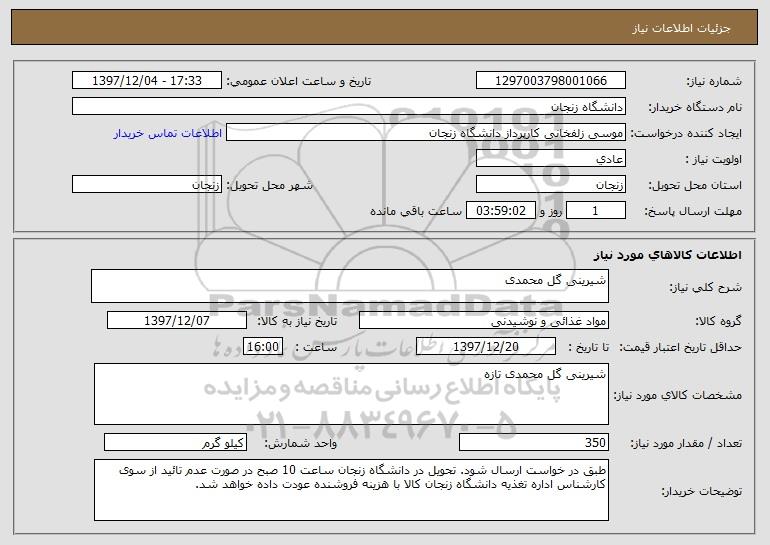Image resolution: width=770 pixels, height=545 pixels.
Task: Click the text ساعت باقی مانده
Action: (x=416, y=211)
